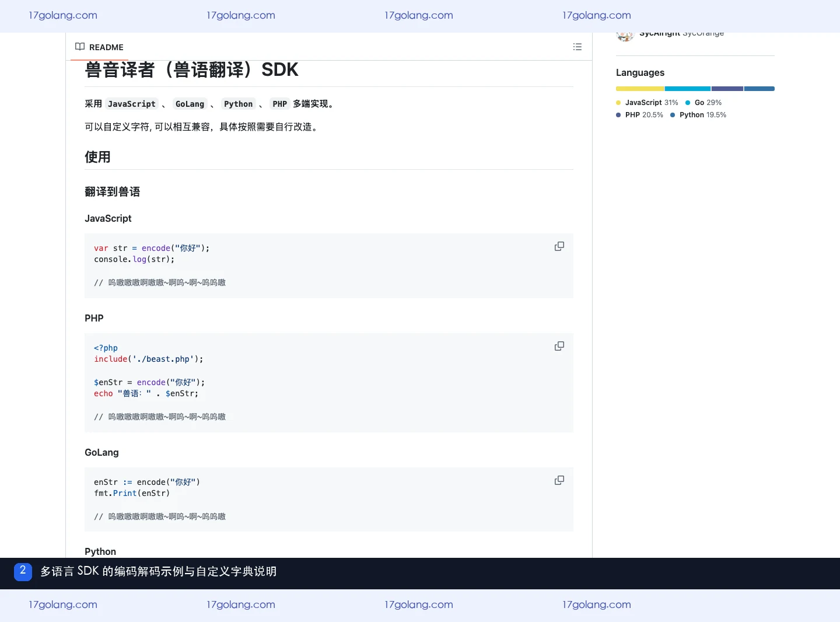840x622 pixels.
Task: Click the inline PHP code tag
Action: tap(280, 104)
